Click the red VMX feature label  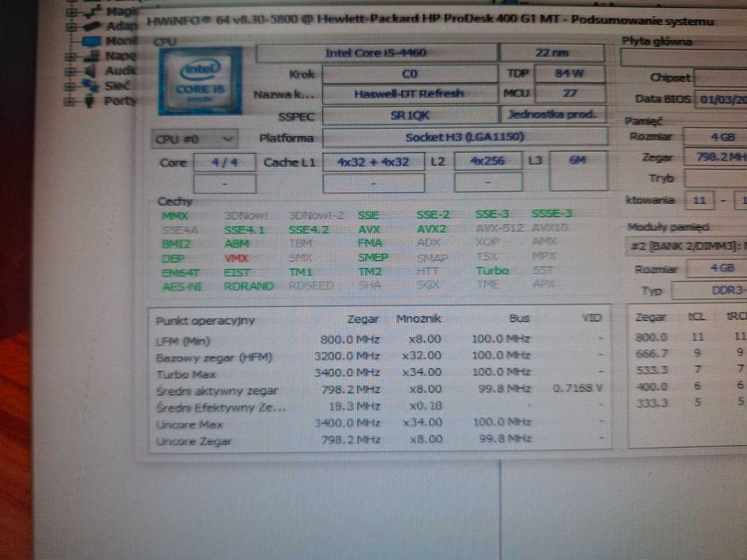[236, 258]
